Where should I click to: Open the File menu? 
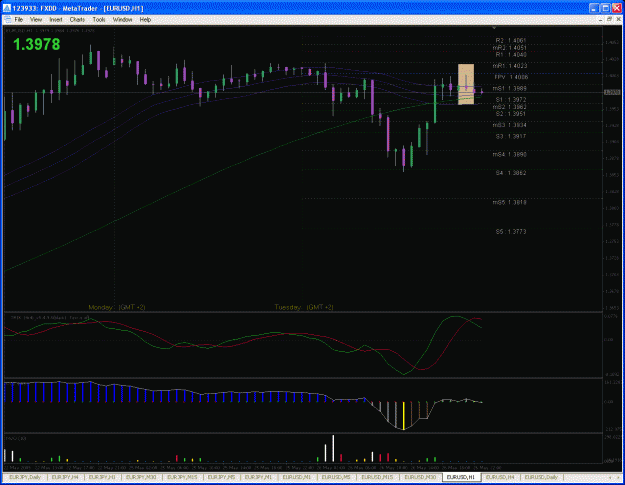click(x=19, y=20)
